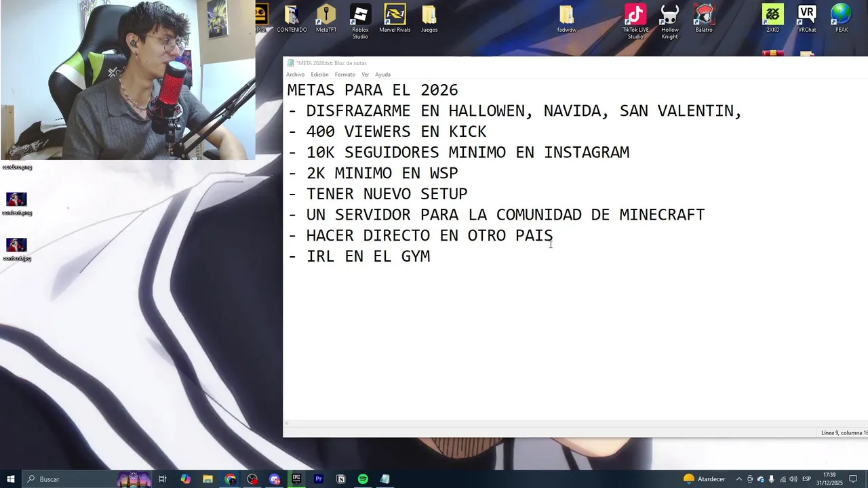Open Adobe Premiere Pro on the taskbar

[319, 479]
